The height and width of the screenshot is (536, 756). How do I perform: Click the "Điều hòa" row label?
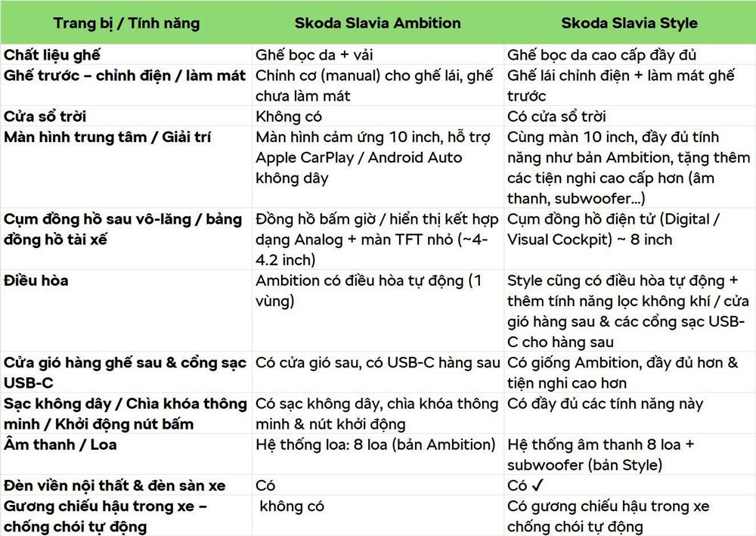[36, 280]
